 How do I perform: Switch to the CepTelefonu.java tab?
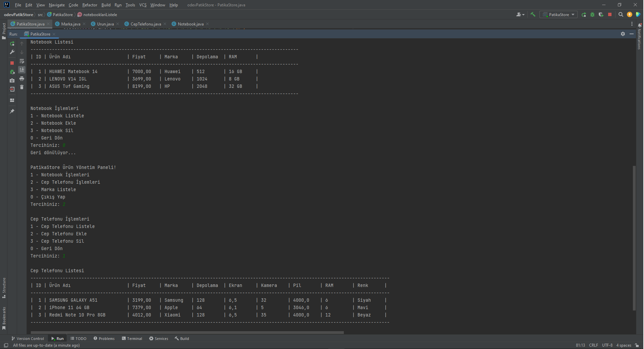(x=145, y=24)
